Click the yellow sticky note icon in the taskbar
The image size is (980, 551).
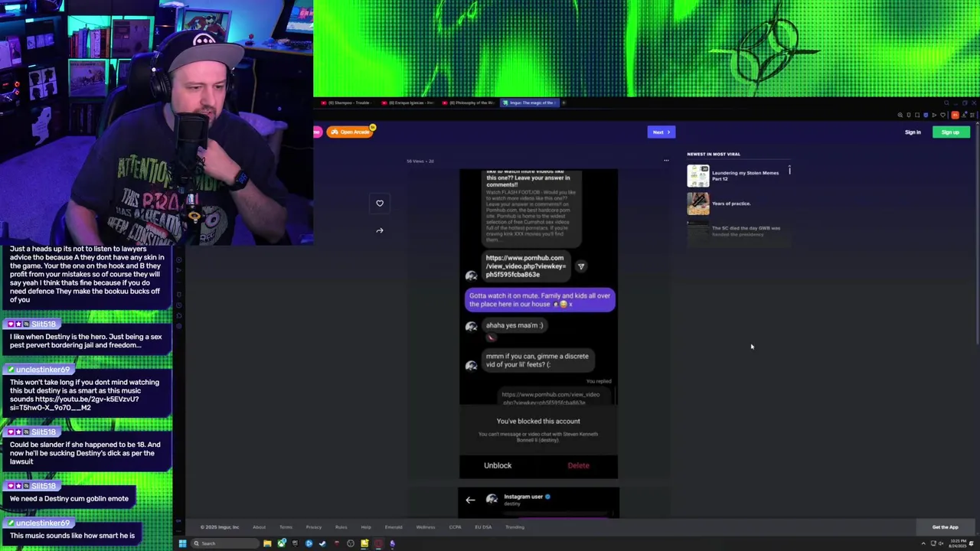(x=364, y=543)
